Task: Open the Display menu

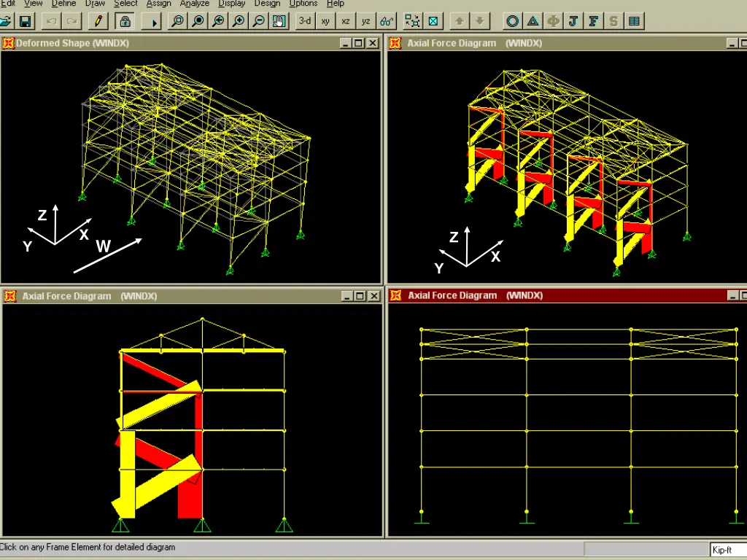Action: [231, 4]
